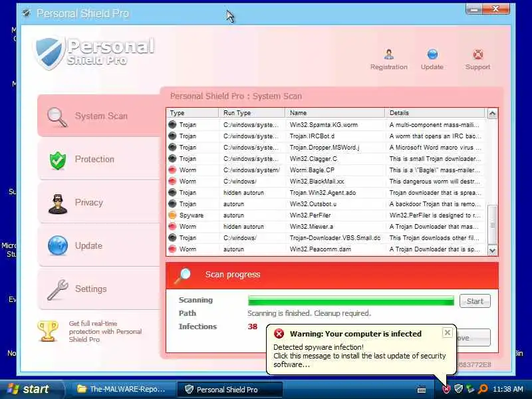Switch to the Privacy tab
Viewport: 532px width, 399px height.
click(98, 203)
